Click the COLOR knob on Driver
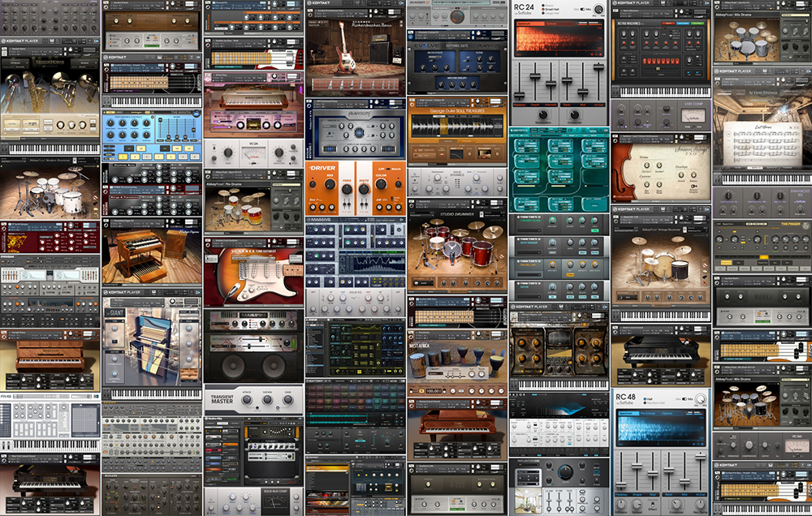The height and width of the screenshot is (516, 812). tap(381, 183)
